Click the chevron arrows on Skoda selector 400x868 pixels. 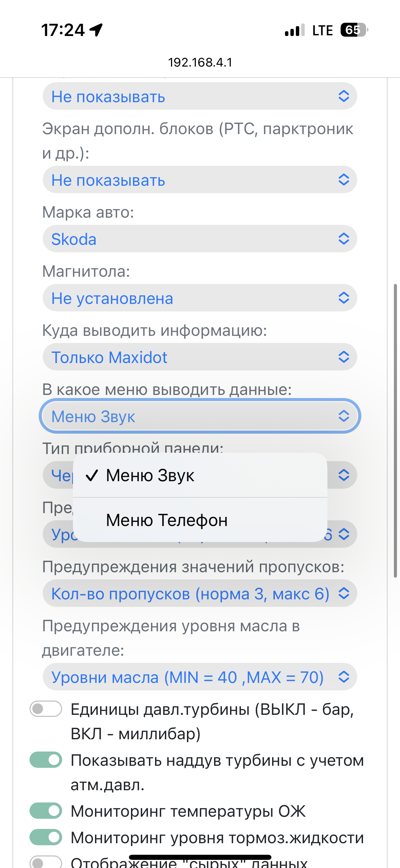(344, 239)
